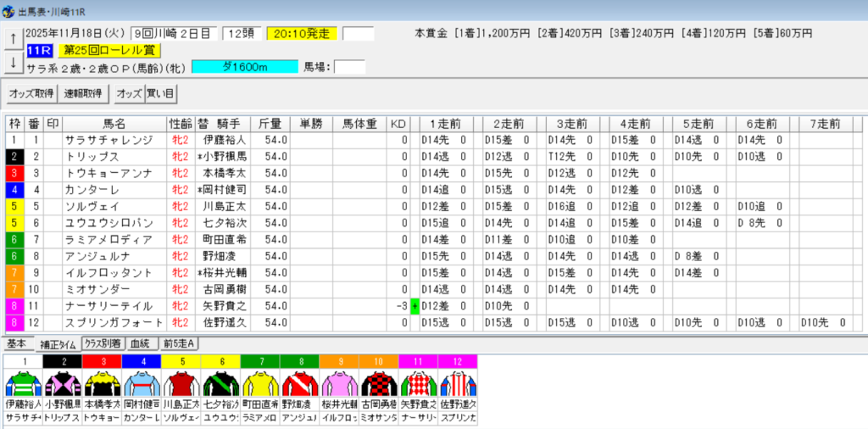This screenshot has height=429, width=868.
Task: Click jockey name 伊藤裕人 in table
Action: [x=224, y=141]
